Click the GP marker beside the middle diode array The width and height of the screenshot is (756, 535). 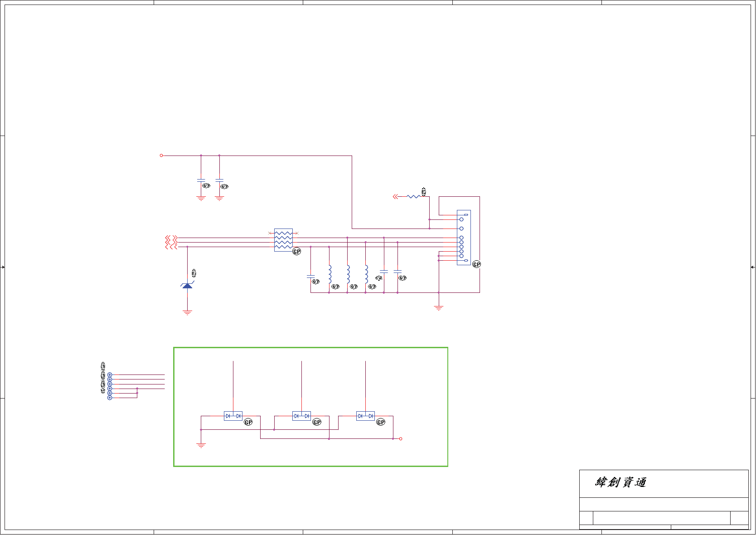tap(317, 422)
